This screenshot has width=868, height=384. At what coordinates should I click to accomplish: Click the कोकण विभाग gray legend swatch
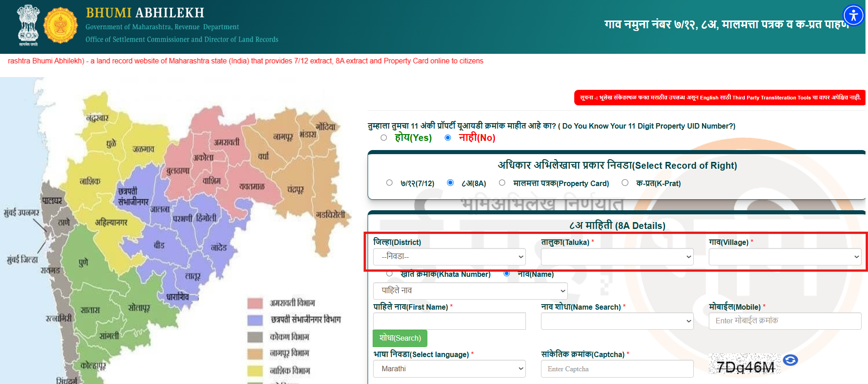(x=255, y=337)
